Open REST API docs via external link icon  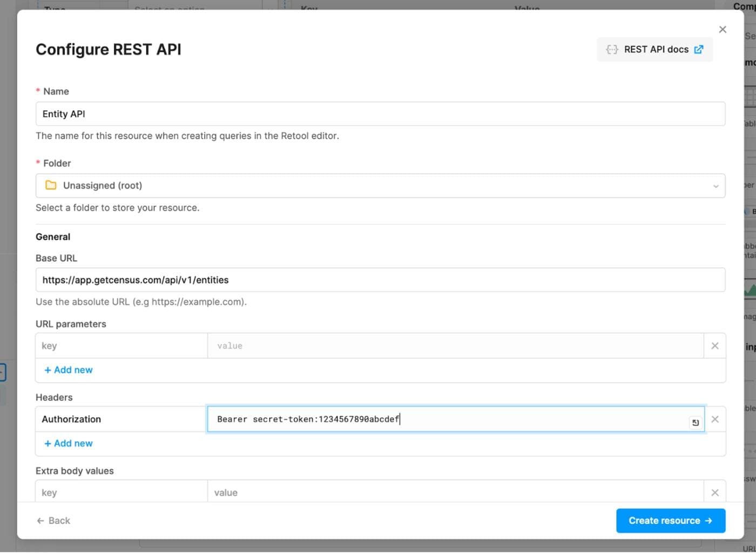[x=699, y=49]
